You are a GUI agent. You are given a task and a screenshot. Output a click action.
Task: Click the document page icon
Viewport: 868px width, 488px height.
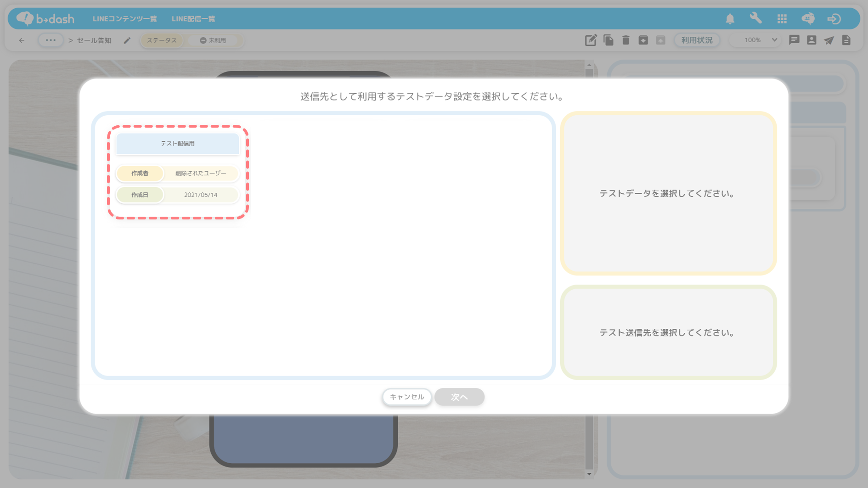coord(846,40)
